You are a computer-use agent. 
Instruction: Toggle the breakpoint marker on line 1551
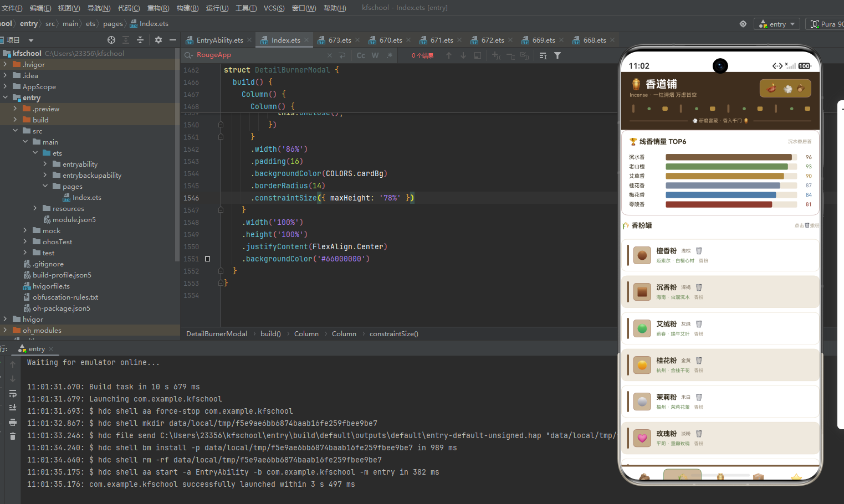207,259
